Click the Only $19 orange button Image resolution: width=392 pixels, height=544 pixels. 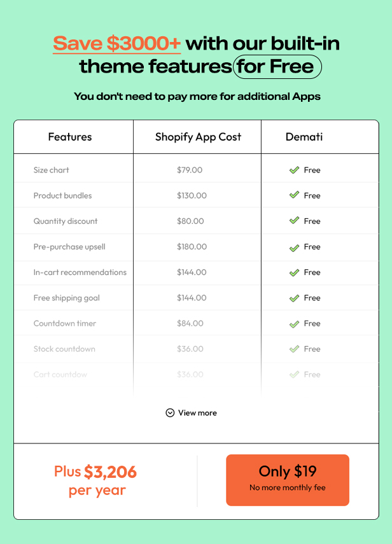pyautogui.click(x=288, y=480)
